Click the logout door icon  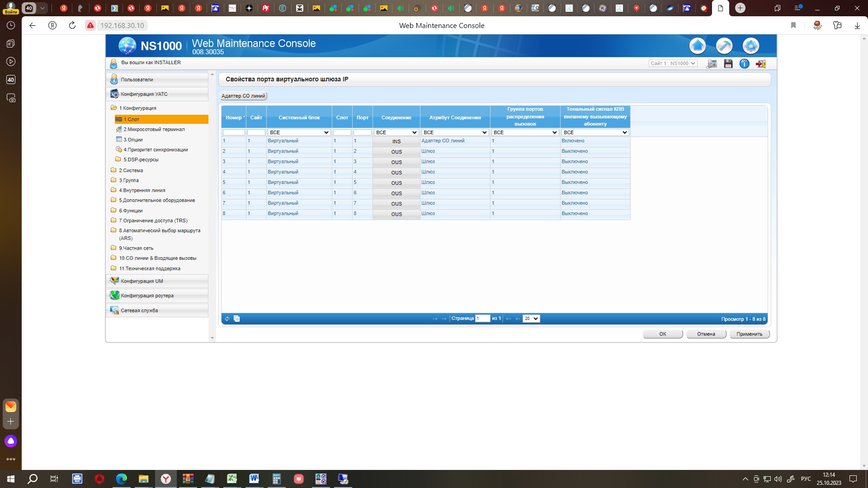click(x=761, y=64)
